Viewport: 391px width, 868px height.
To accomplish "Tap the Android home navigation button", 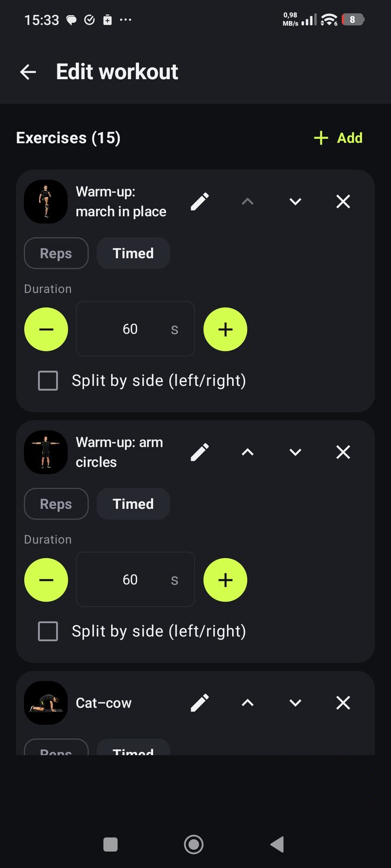I will [x=194, y=844].
